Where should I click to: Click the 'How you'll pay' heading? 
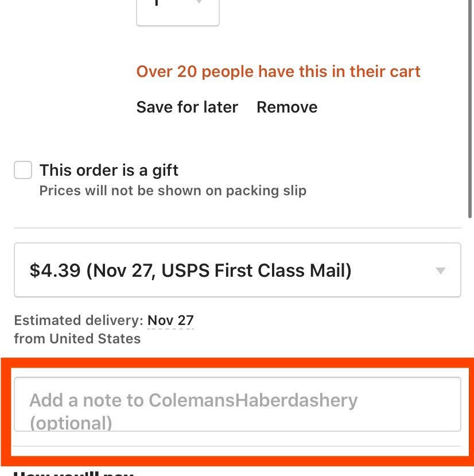[x=73, y=473]
